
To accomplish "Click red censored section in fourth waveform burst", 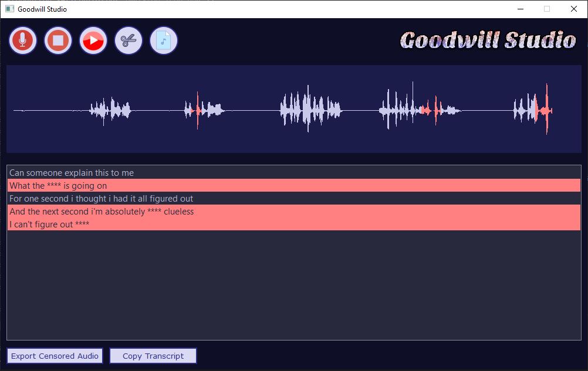I will click(x=431, y=110).
